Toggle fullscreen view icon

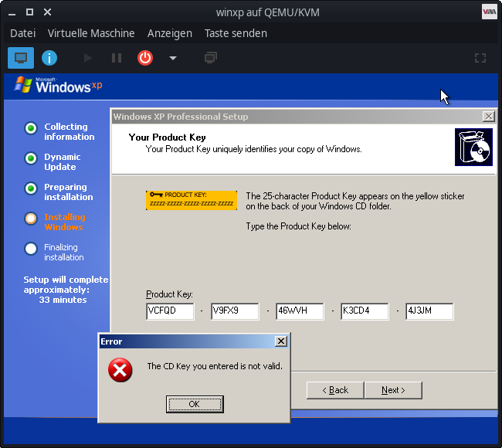tap(480, 58)
